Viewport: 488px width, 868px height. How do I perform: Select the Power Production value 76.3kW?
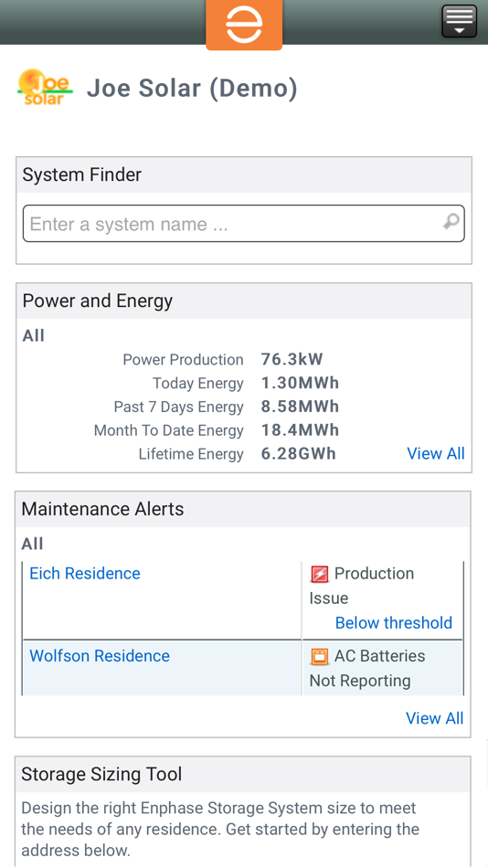pos(292,359)
